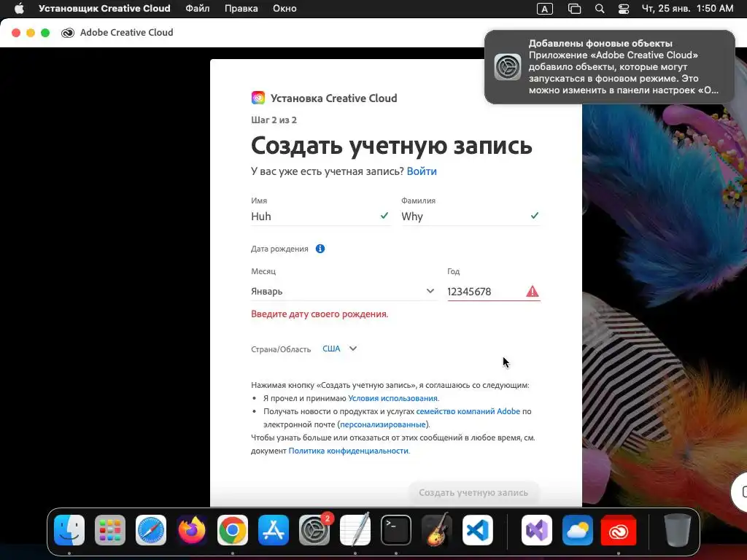Open Visual Studio purple Dock icon
The width and height of the screenshot is (747, 560).
coord(537,530)
